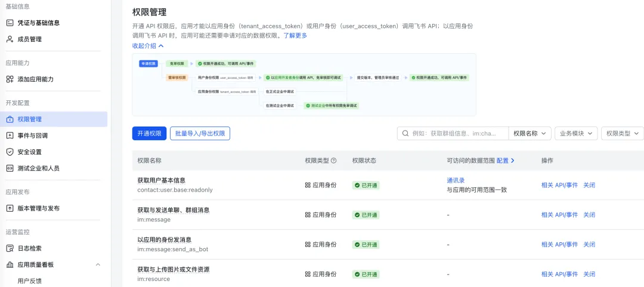
Task: Click 批量导入/导出权限 button
Action: [200, 134]
